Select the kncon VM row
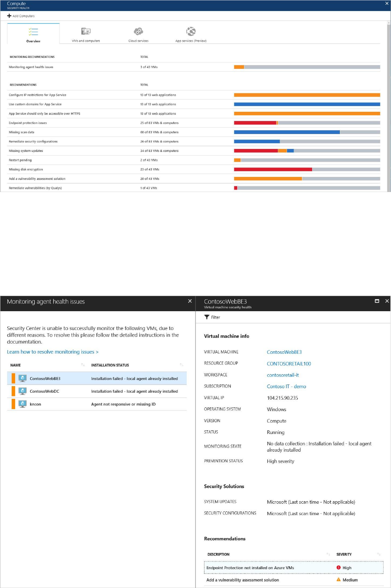The width and height of the screenshot is (391, 588). [x=97, y=404]
